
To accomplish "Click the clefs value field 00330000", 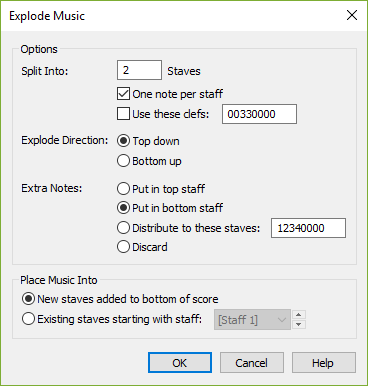I will click(x=259, y=114).
